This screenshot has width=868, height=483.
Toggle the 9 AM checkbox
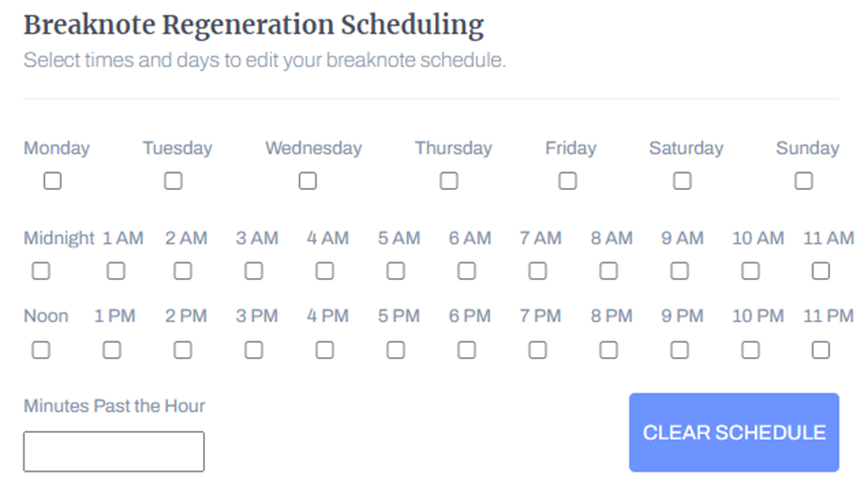pos(679,271)
